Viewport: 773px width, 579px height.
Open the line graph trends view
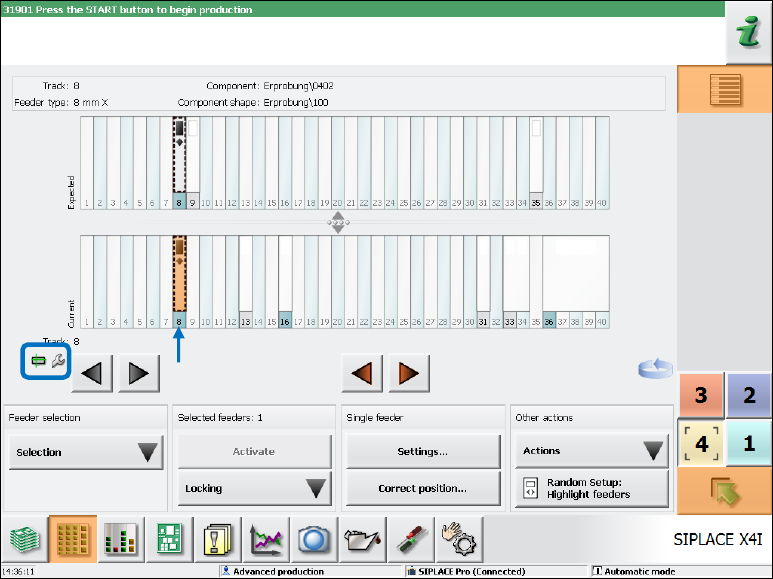click(266, 540)
